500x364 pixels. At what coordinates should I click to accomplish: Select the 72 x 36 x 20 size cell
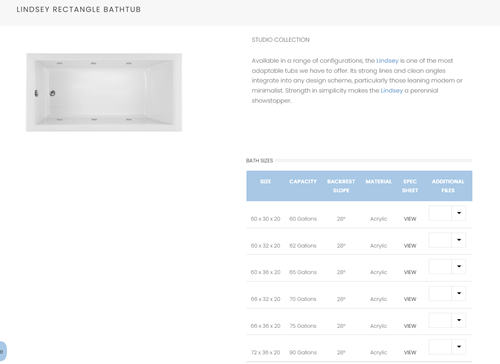pos(265,352)
